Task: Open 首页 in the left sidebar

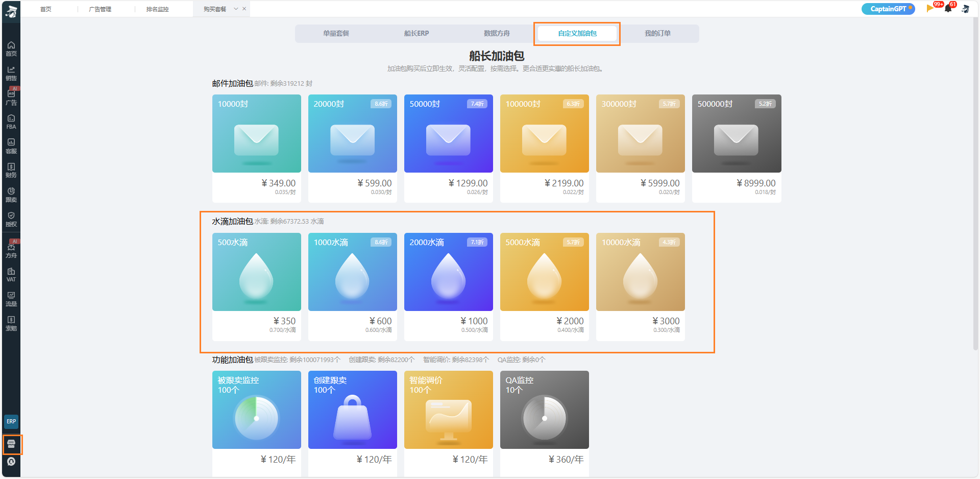Action: [11, 49]
